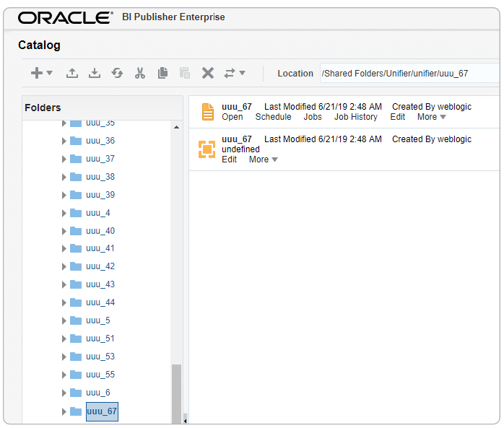Click into the Location path field
504x428 pixels.
[410, 74]
